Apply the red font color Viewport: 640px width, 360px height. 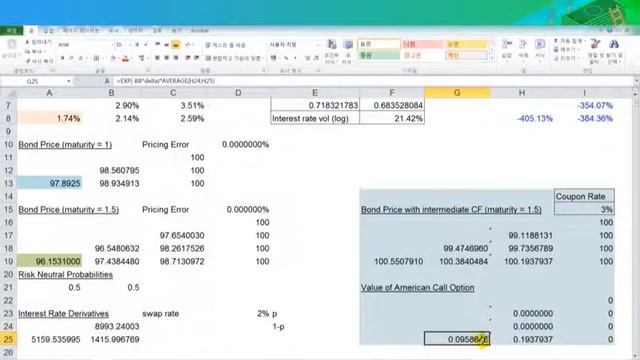126,59
